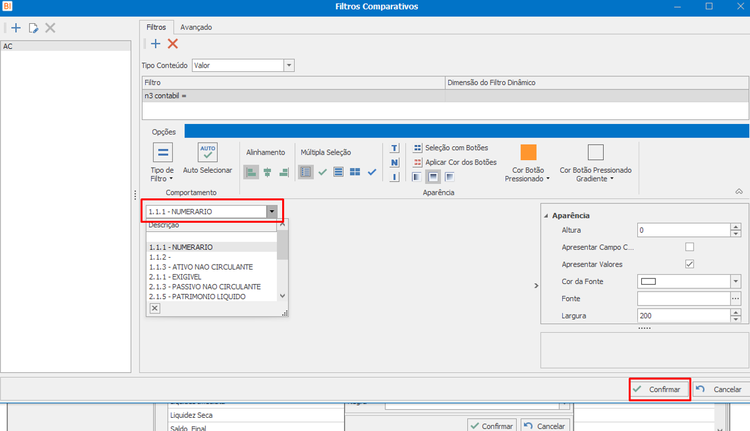
Task: Open the Tipo de Filtro button
Action: (x=162, y=162)
